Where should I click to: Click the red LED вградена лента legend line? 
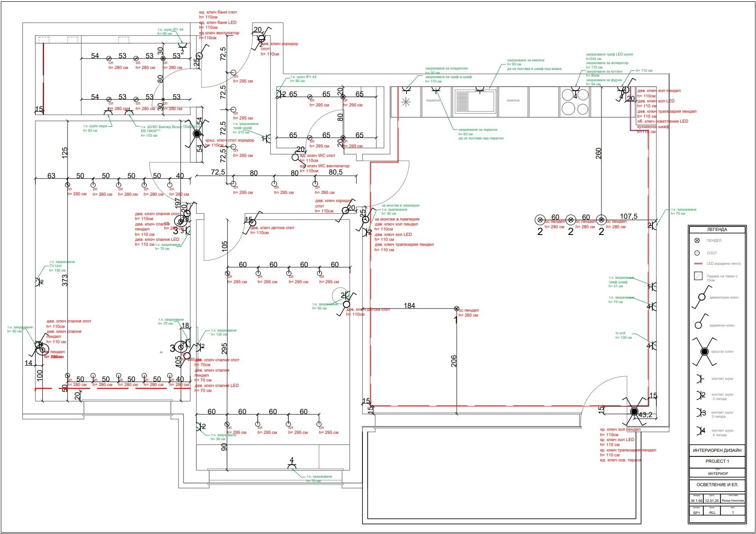coord(698,263)
